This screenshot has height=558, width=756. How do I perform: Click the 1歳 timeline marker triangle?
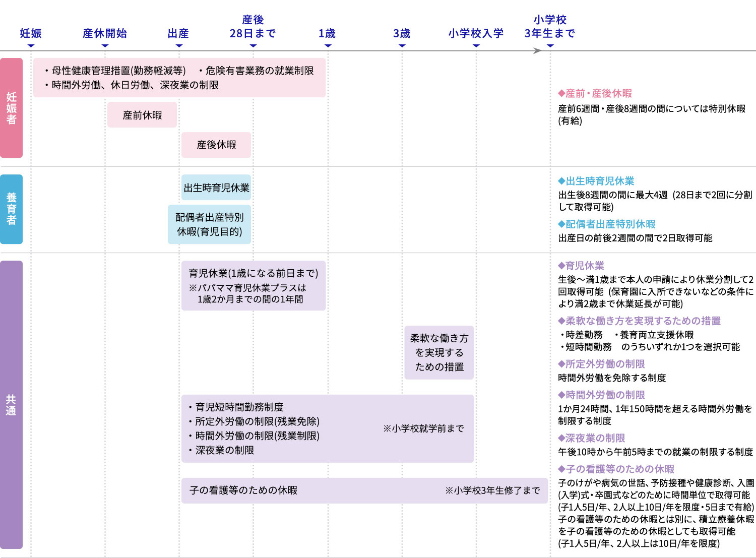click(328, 46)
